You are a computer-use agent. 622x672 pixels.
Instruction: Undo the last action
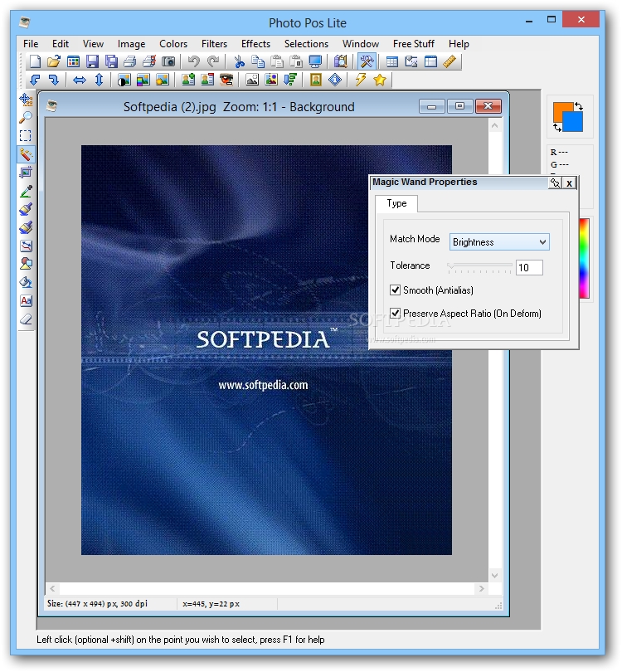[193, 61]
